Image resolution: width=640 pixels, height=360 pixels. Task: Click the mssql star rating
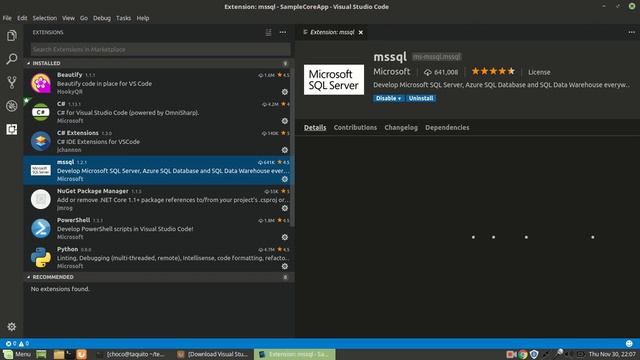click(x=493, y=71)
